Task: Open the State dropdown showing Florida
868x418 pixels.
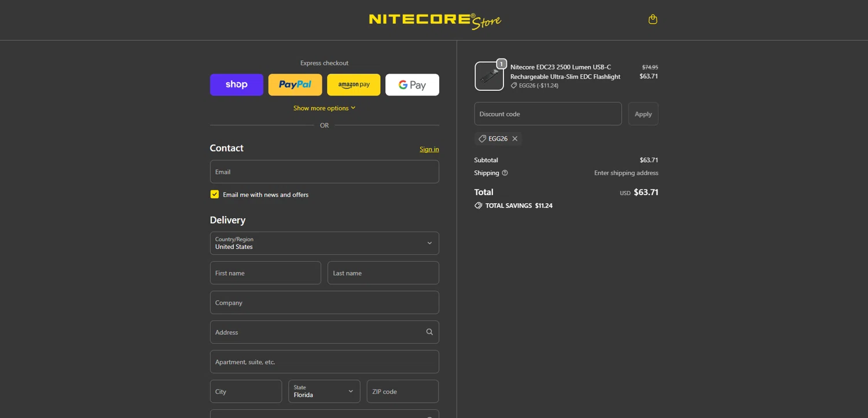Action: click(324, 391)
